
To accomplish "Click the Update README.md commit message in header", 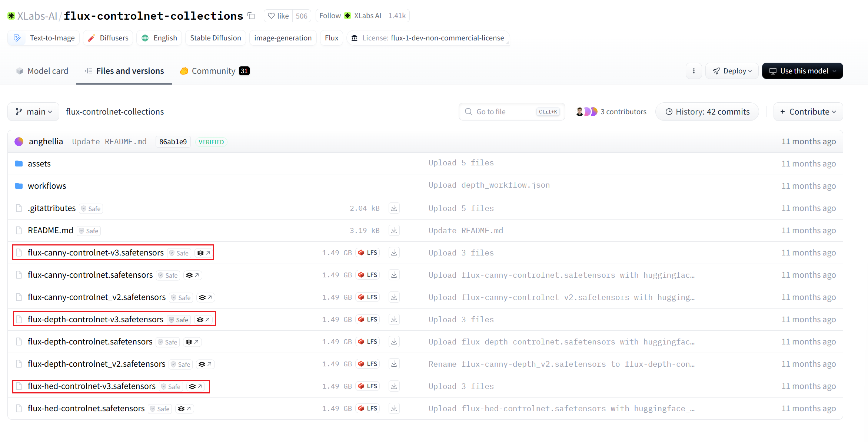I will [x=109, y=142].
